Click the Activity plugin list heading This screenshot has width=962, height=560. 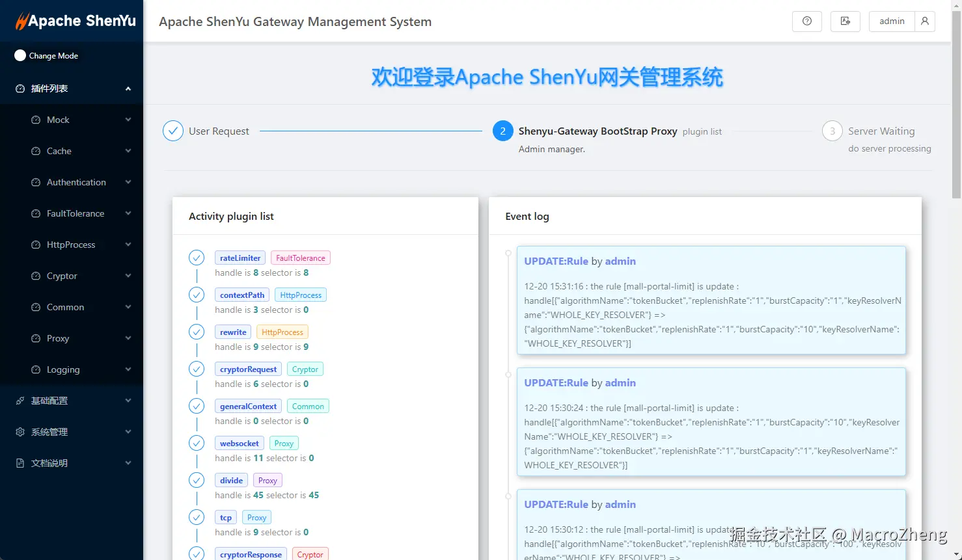click(x=231, y=216)
